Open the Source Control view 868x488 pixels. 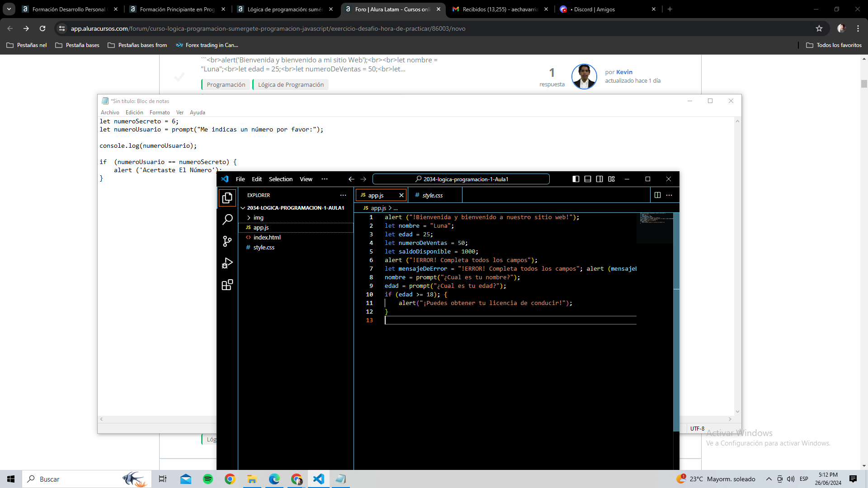tap(227, 241)
